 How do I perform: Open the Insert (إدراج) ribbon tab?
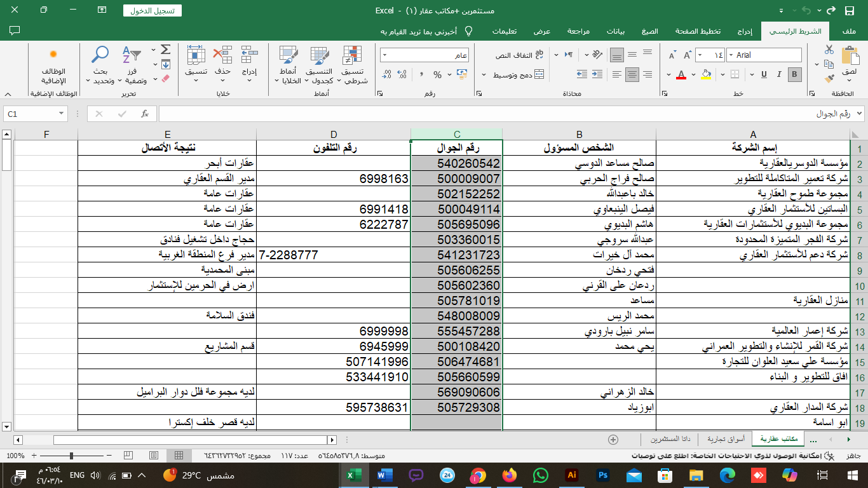pyautogui.click(x=745, y=31)
